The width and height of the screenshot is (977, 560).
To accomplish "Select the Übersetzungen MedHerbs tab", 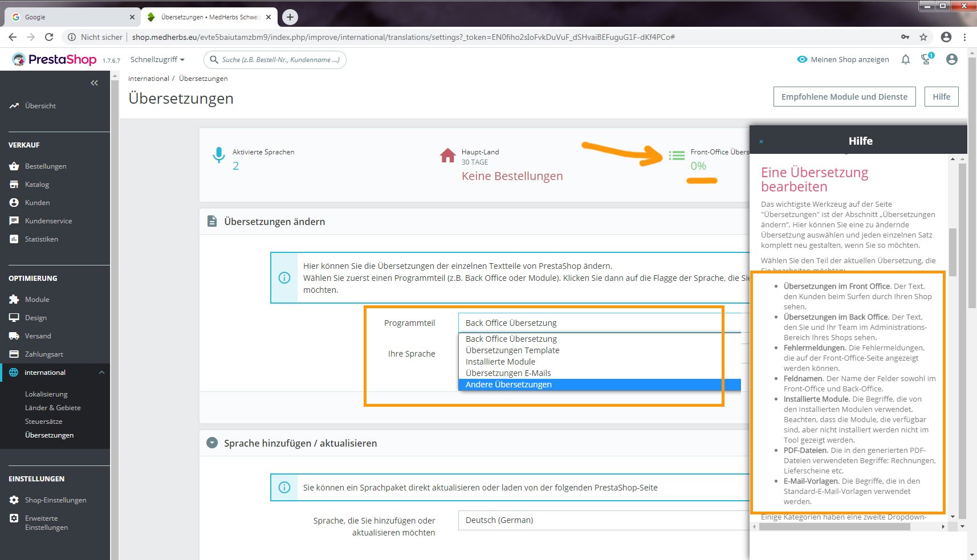I will (x=209, y=17).
